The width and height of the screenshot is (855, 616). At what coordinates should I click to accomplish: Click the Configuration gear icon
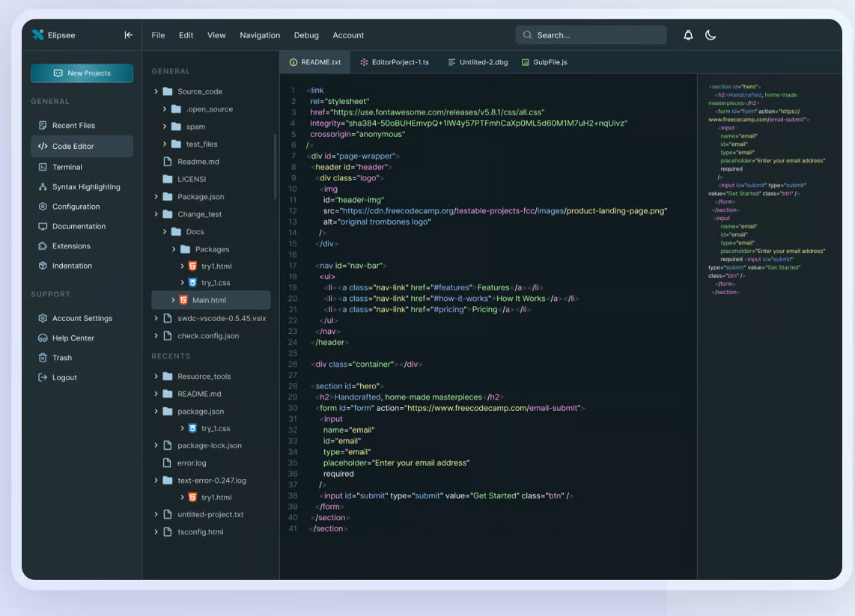point(43,207)
